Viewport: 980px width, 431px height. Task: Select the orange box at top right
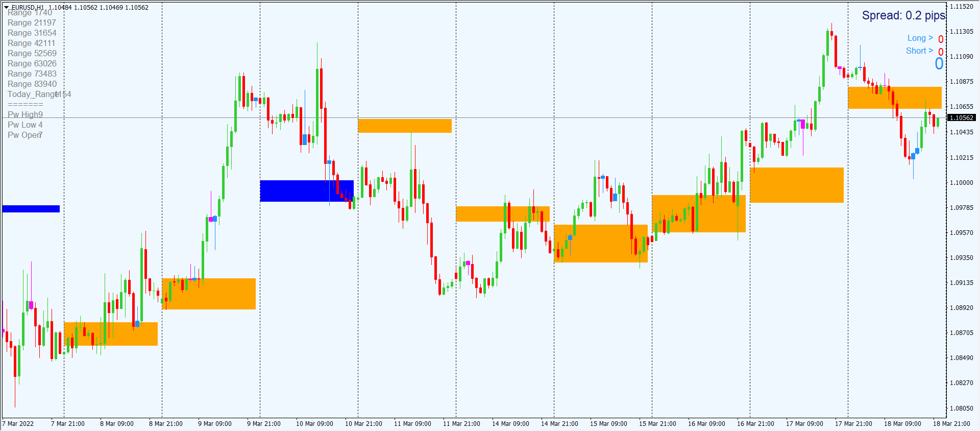(894, 98)
